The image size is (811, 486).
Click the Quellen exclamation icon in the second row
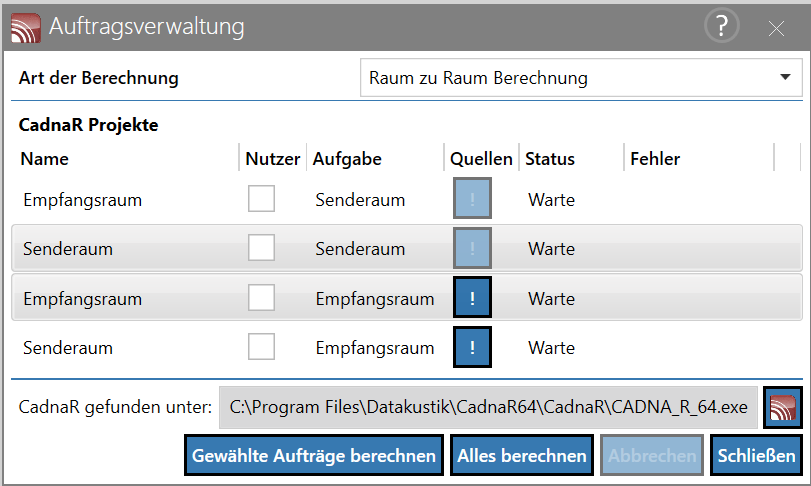click(x=472, y=248)
